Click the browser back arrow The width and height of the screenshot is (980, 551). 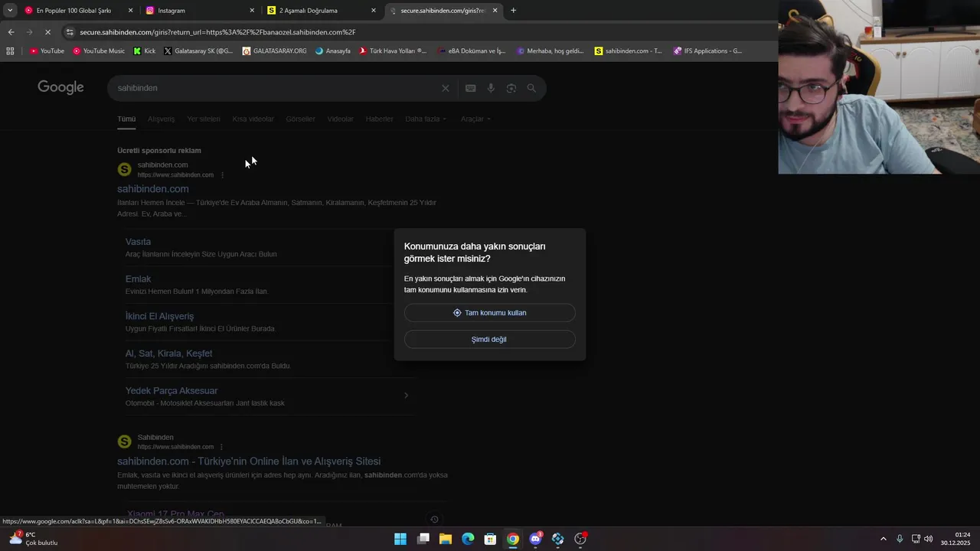coord(11,32)
